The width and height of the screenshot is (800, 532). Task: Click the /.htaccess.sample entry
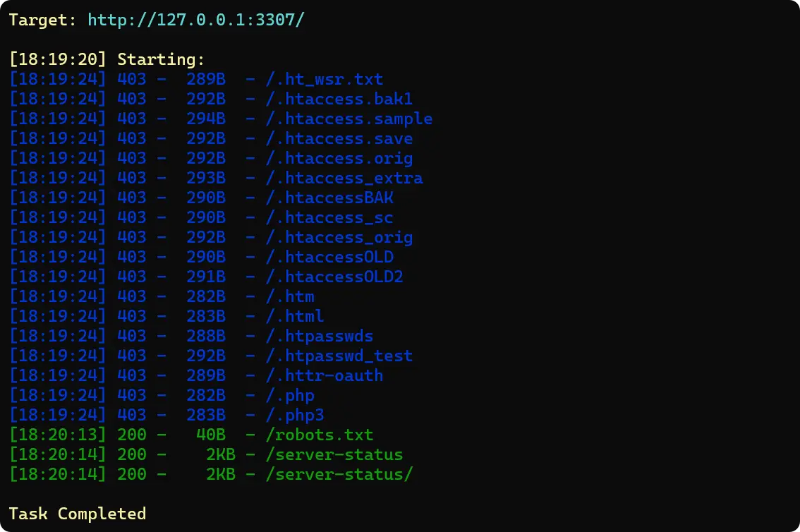[349, 119]
